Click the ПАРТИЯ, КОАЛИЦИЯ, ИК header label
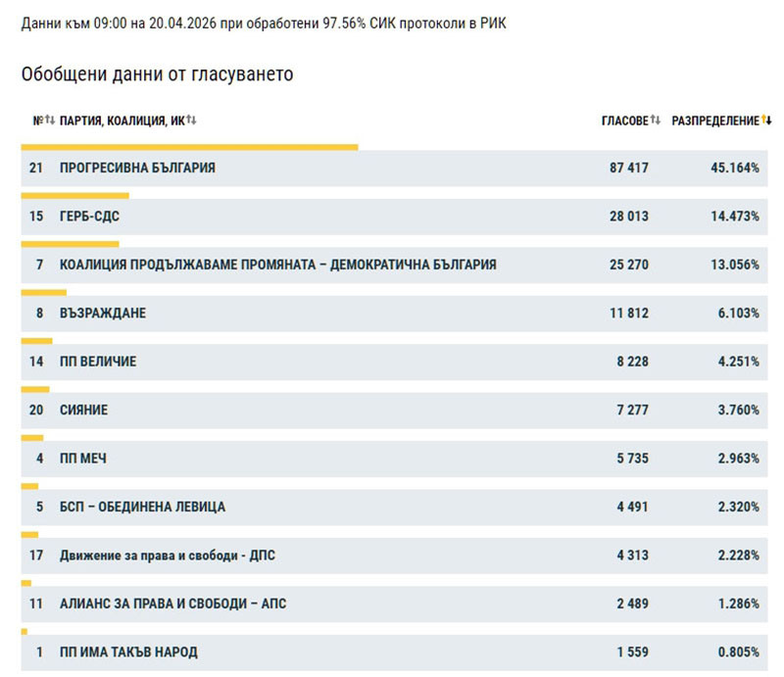 point(122,121)
